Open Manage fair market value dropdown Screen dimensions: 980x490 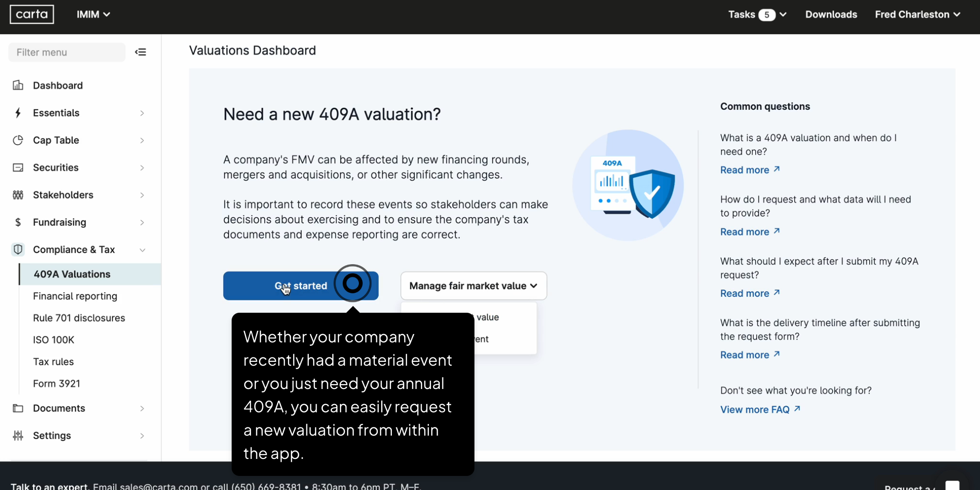(473, 286)
